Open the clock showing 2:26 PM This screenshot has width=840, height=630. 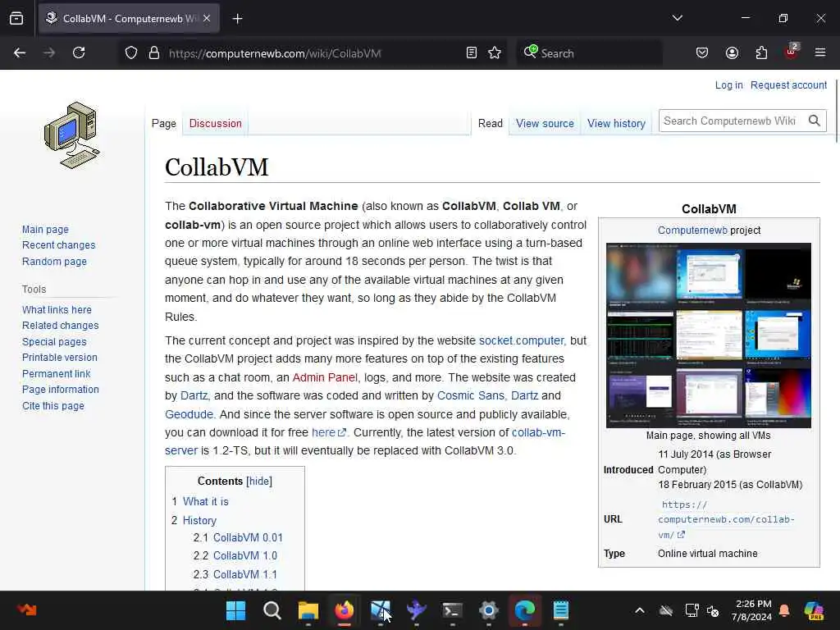point(752,610)
